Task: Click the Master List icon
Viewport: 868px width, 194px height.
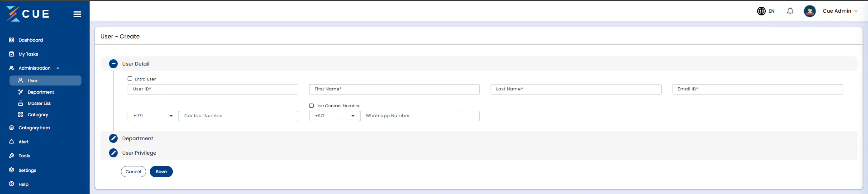Action: tap(20, 103)
